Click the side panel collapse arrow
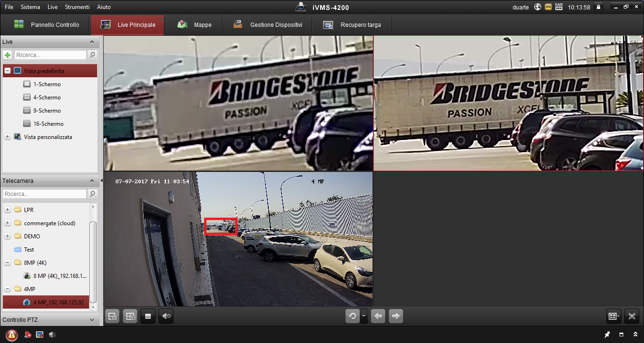 coord(101,180)
